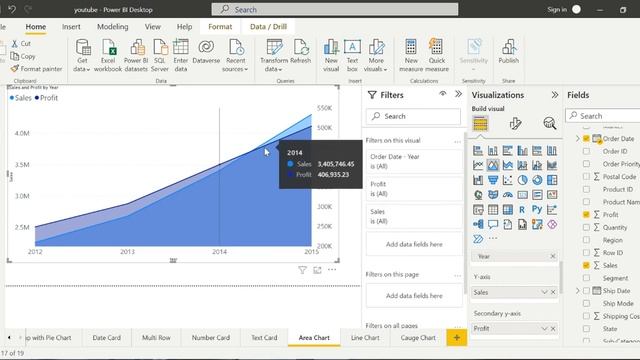Open Dataverse connector
This screenshot has height=360, width=640.
pyautogui.click(x=206, y=47)
